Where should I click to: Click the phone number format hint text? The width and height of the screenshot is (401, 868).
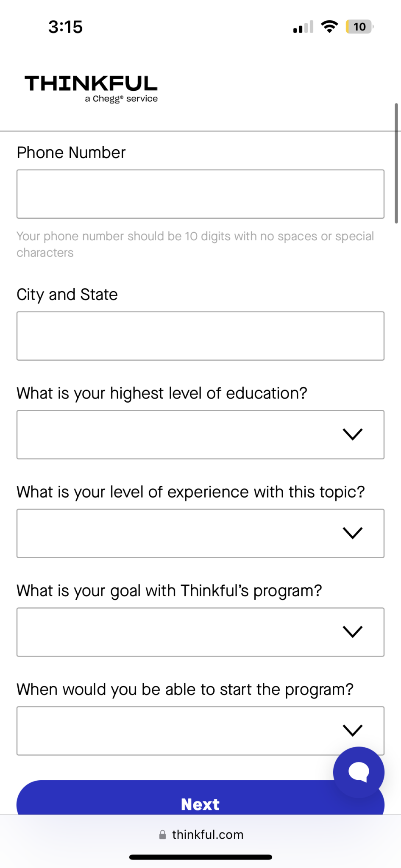tap(195, 244)
